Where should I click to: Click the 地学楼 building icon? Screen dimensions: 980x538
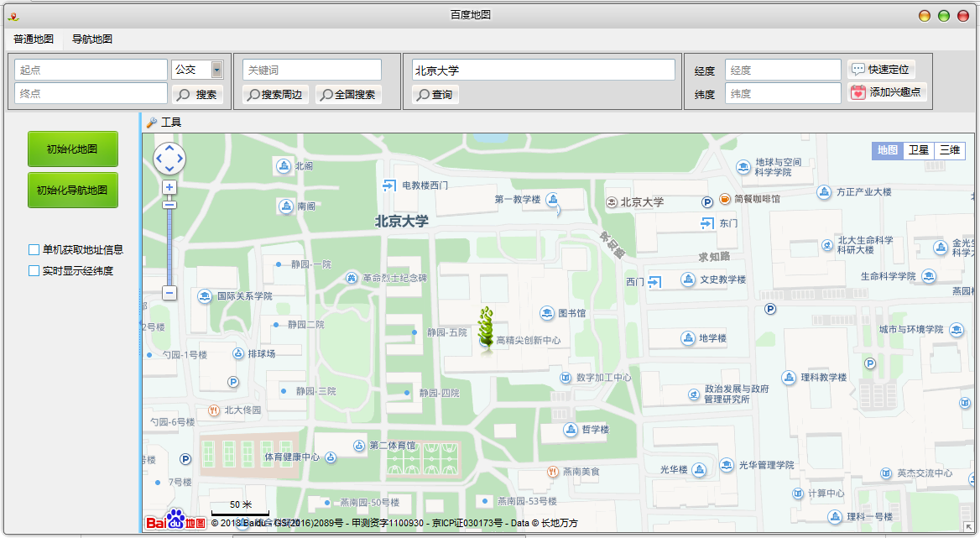click(x=688, y=338)
